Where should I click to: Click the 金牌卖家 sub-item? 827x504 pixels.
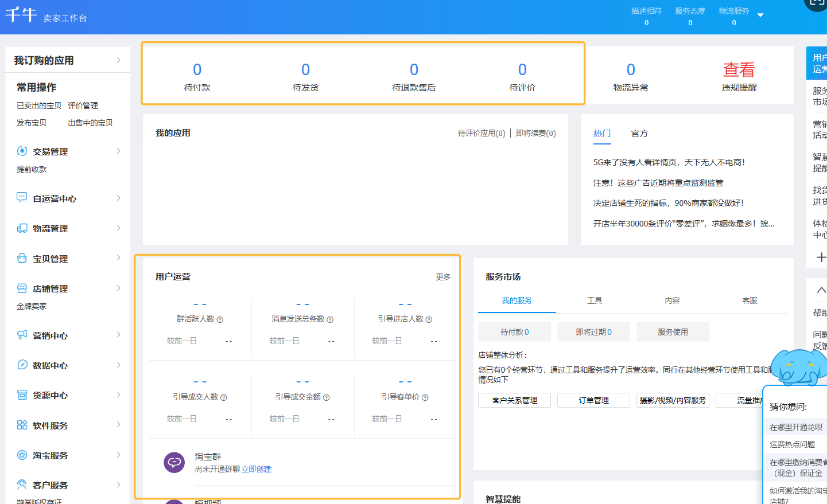click(32, 306)
